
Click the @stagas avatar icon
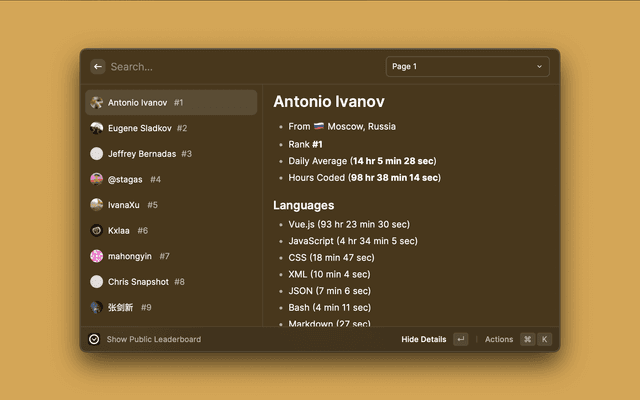(97, 179)
